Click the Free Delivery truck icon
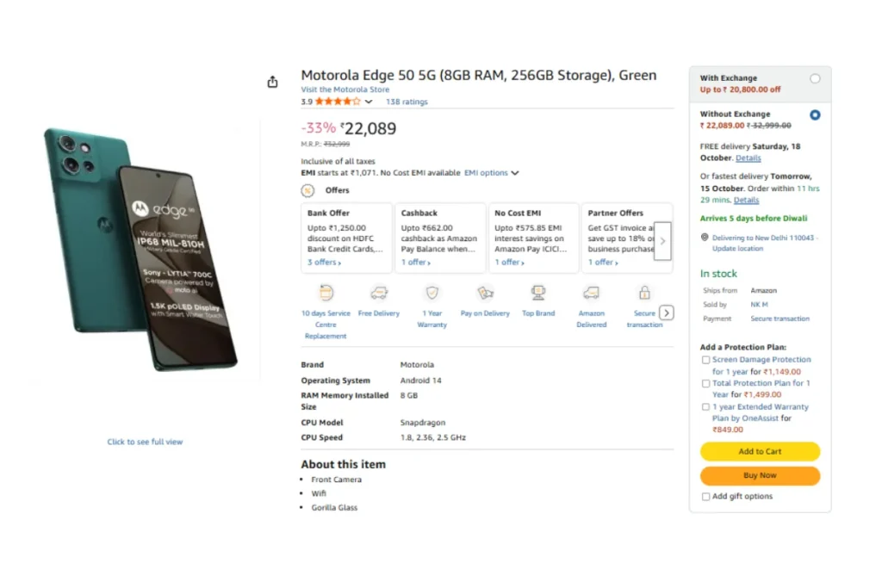882x588 pixels. [x=379, y=293]
